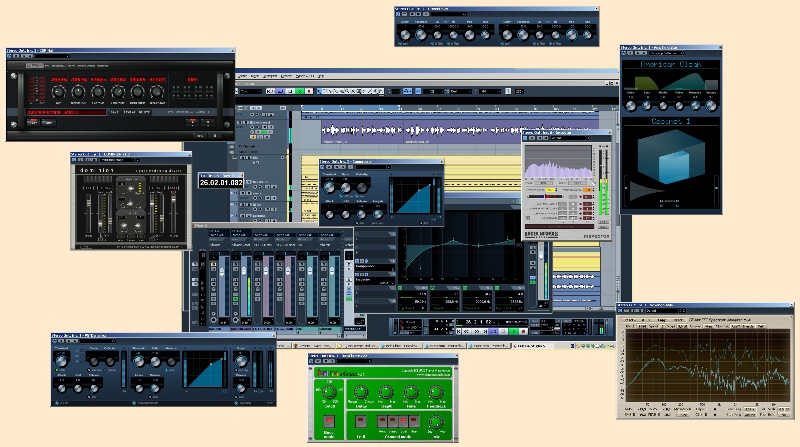Viewport: 800px width, 447px height.
Task: Click the Drive knob in amp simulator
Action: 631,106
